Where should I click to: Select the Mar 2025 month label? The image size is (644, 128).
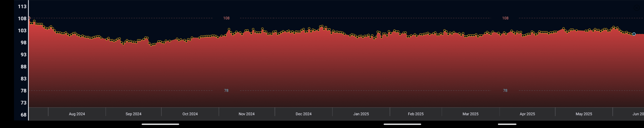(x=470, y=114)
